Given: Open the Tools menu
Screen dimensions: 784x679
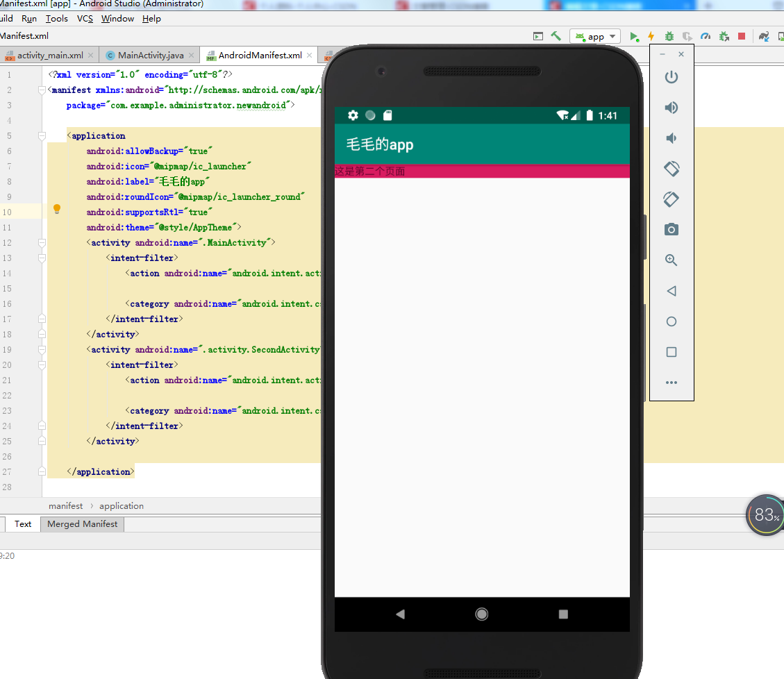Looking at the screenshot, I should tap(56, 19).
